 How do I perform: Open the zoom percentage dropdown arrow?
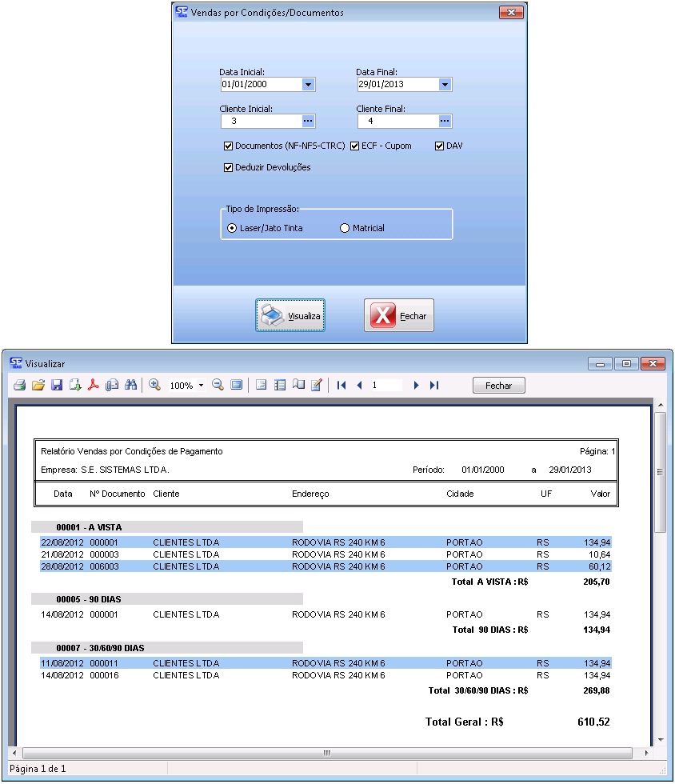201,386
